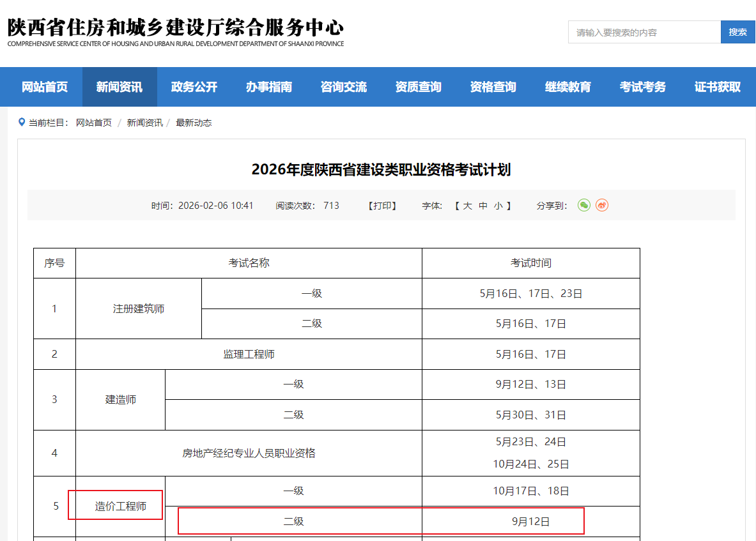Open the 证书获取 section
756x541 pixels.
pyautogui.click(x=716, y=86)
